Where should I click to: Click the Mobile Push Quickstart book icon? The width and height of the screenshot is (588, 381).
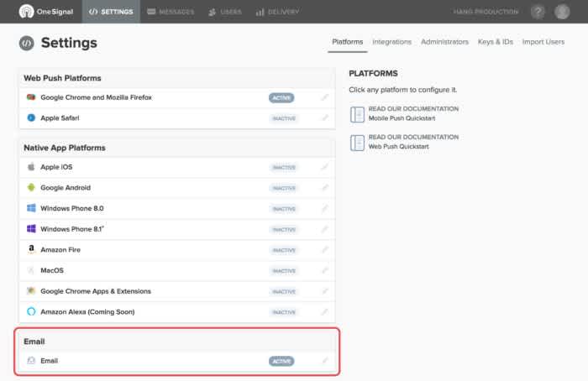click(x=357, y=114)
